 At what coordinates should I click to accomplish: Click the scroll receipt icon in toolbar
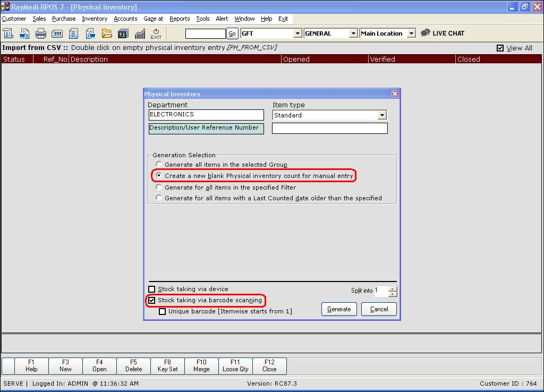[8, 33]
